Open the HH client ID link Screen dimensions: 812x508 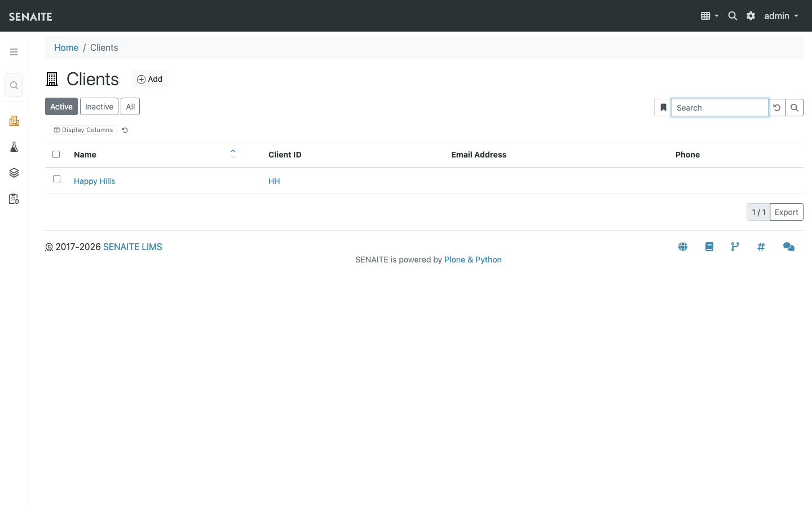pos(274,181)
